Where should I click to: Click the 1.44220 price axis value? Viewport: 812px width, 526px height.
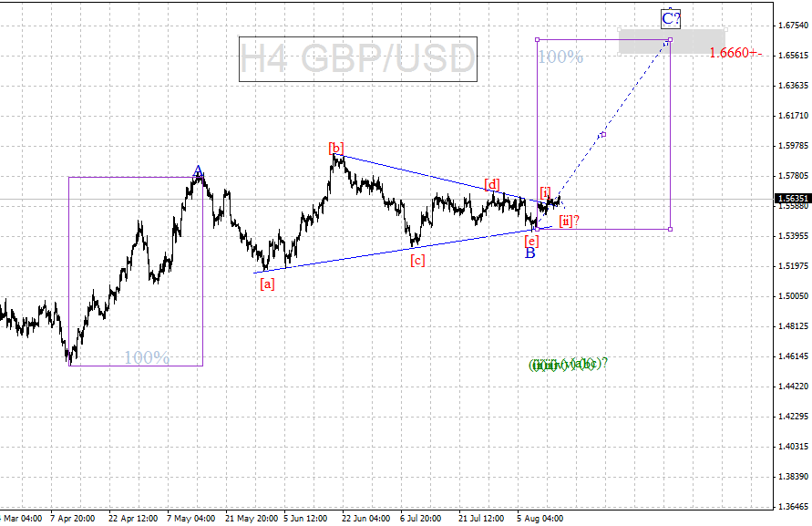794,387
